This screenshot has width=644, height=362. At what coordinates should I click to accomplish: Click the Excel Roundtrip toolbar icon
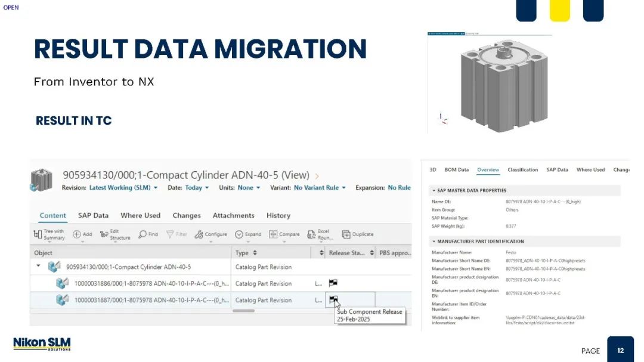coord(311,234)
